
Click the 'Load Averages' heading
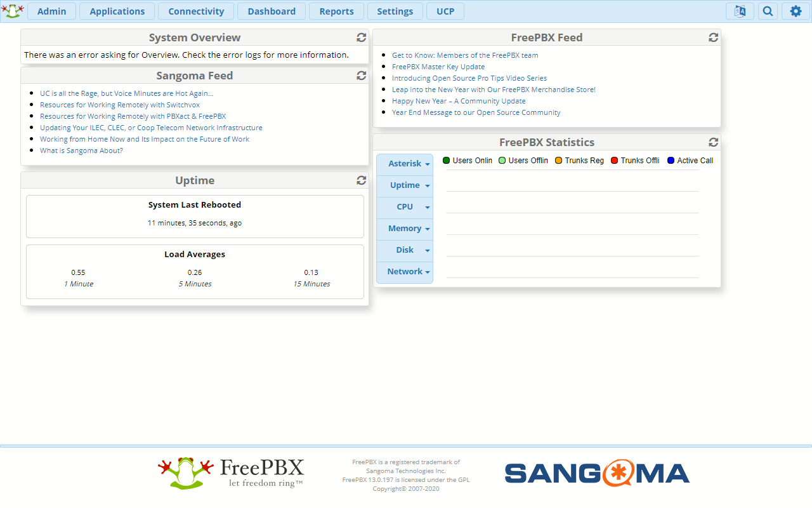tap(195, 255)
